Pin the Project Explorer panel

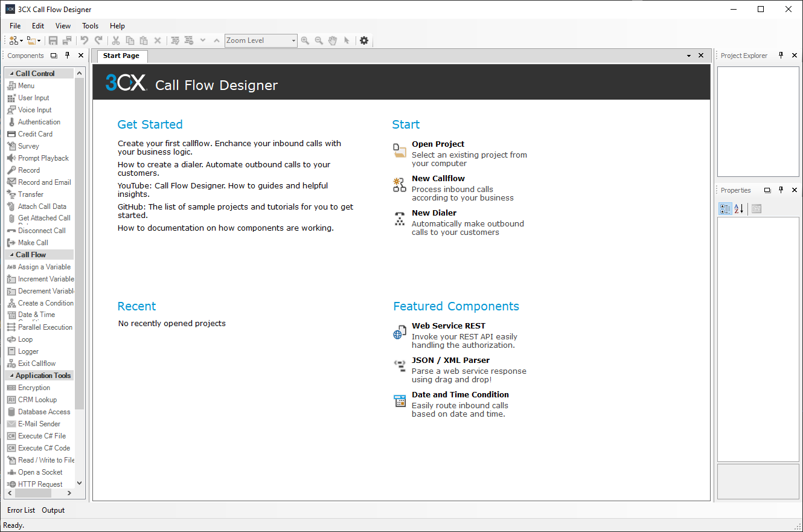tap(781, 56)
